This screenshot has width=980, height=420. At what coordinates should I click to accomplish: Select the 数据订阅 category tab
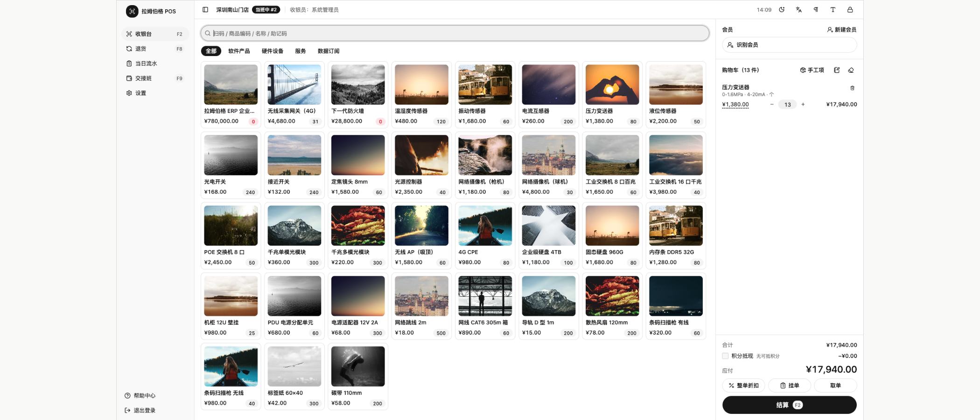coord(329,51)
